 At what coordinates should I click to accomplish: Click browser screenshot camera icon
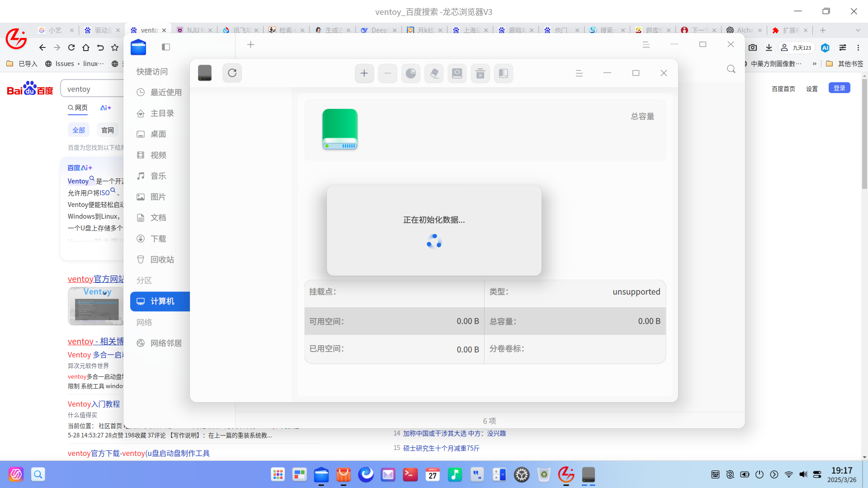point(753,47)
